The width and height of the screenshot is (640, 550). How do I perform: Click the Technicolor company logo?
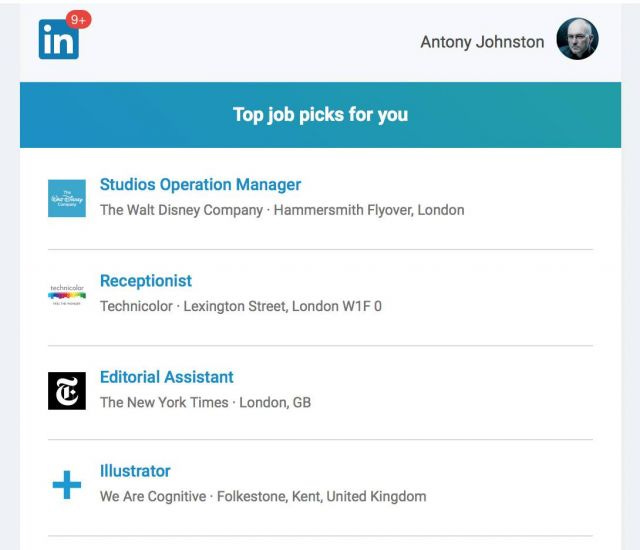pos(67,295)
